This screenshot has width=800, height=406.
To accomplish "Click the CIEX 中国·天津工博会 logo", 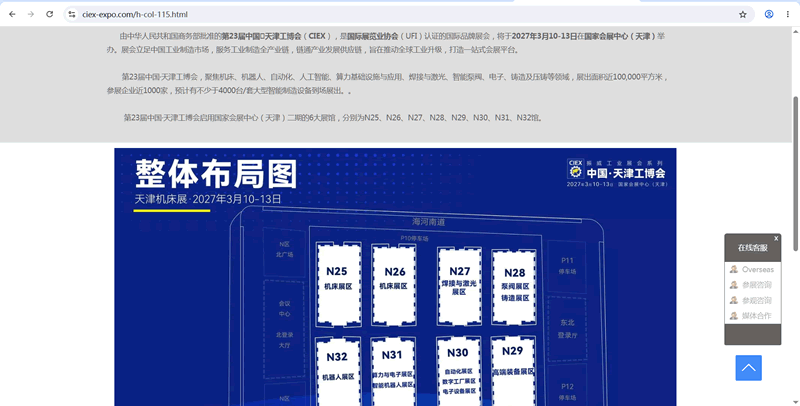I will tap(617, 172).
